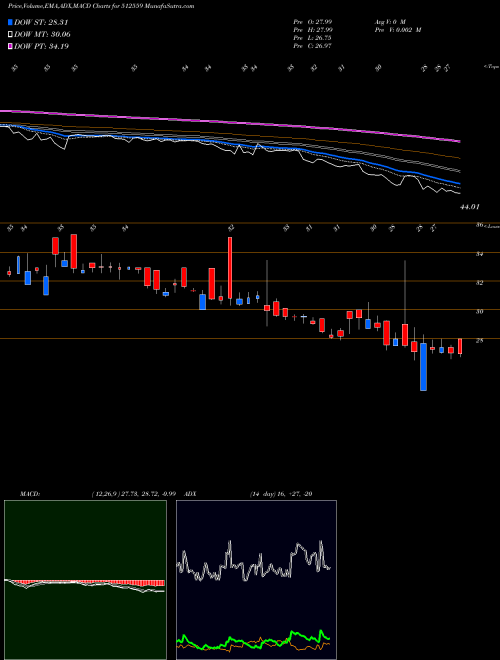Open the green MACD histogram panel
Image resolution: width=500 pixels, height=660 pixels.
[85, 580]
